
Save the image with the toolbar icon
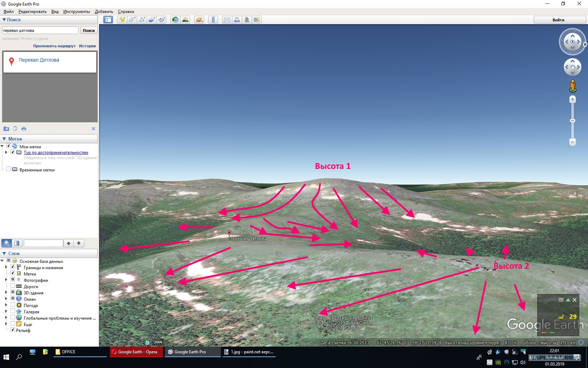[247, 20]
